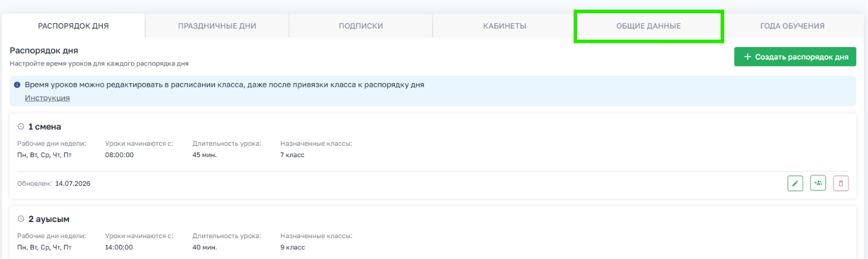This screenshot has height=259, width=868.
Task: Click the 1 смена card title
Action: (x=45, y=127)
